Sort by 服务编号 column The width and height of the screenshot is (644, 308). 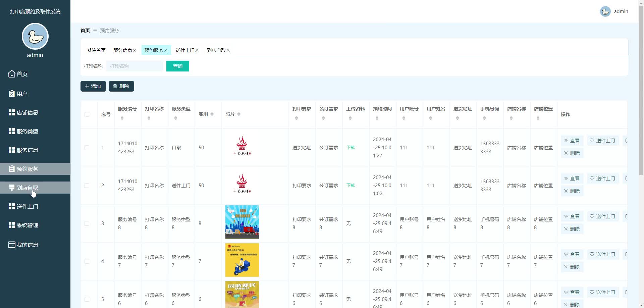(122, 118)
